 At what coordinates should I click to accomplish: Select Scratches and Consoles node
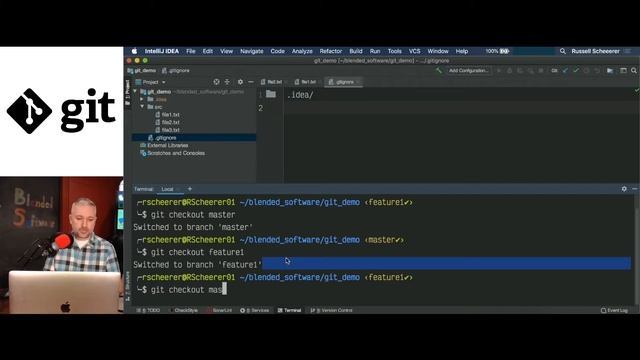click(x=172, y=153)
